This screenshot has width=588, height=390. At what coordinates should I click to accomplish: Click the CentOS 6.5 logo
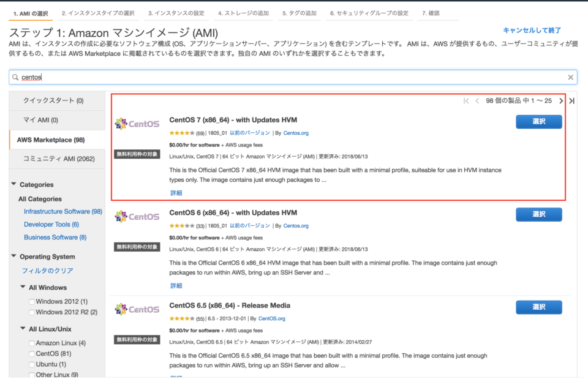(x=137, y=309)
